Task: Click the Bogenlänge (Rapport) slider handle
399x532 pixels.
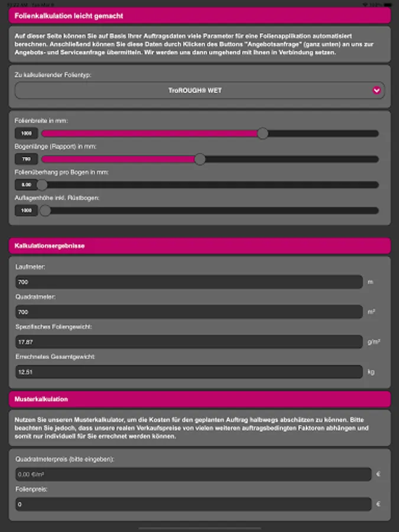Action: pyautogui.click(x=200, y=159)
